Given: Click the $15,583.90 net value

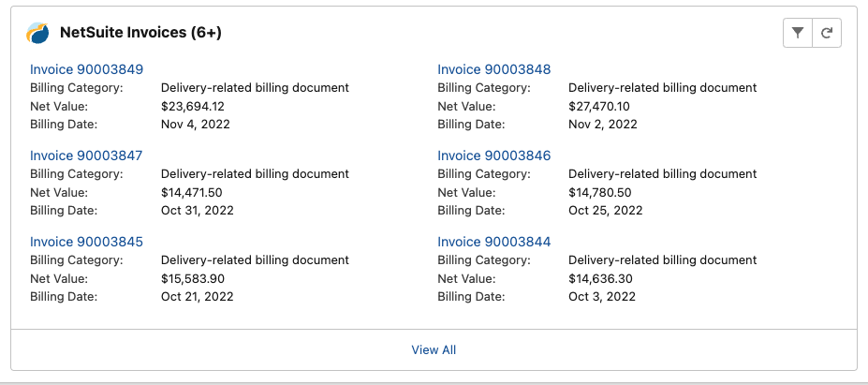Looking at the screenshot, I should coord(193,279).
